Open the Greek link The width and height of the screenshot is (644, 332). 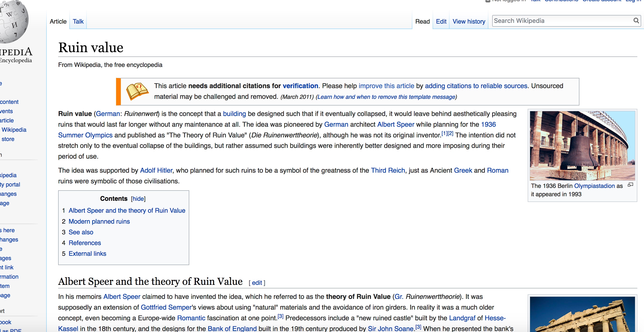(463, 171)
